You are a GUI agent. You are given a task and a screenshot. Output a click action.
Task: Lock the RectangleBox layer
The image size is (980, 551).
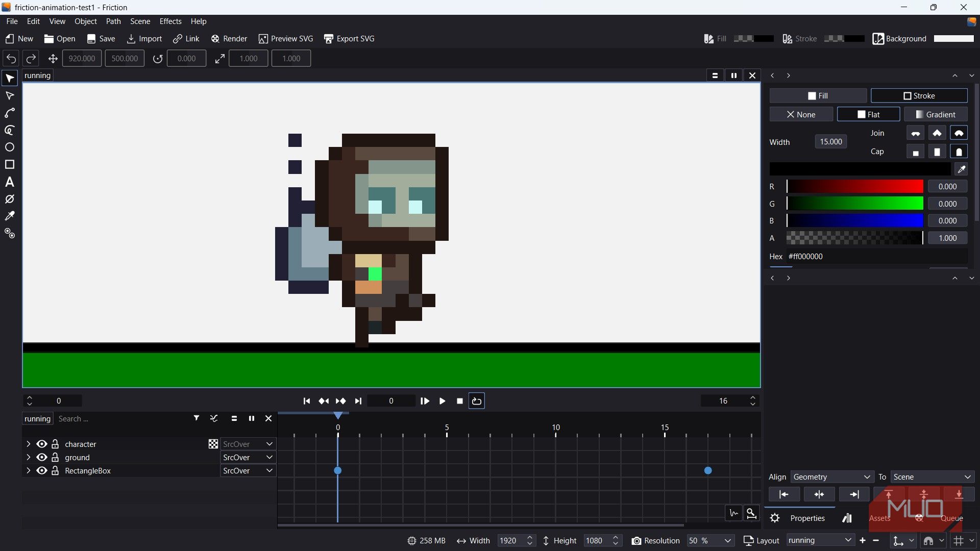(x=55, y=471)
